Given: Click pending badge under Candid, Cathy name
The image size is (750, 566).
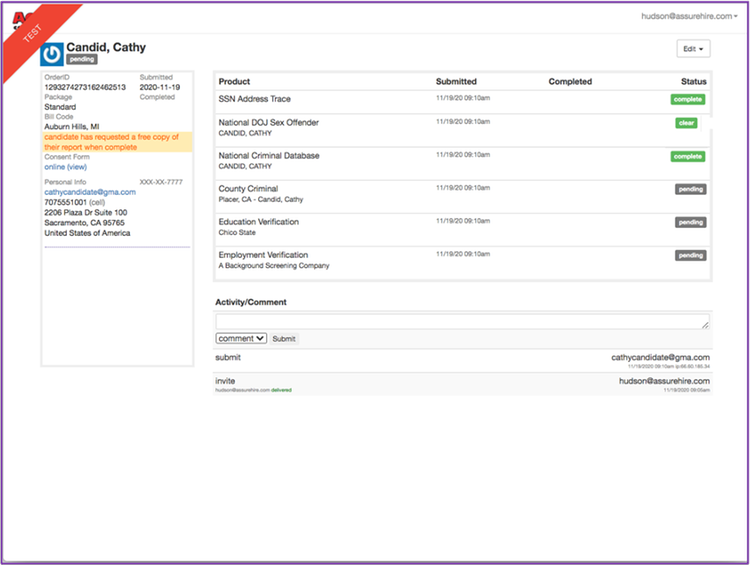Looking at the screenshot, I should coord(82,60).
